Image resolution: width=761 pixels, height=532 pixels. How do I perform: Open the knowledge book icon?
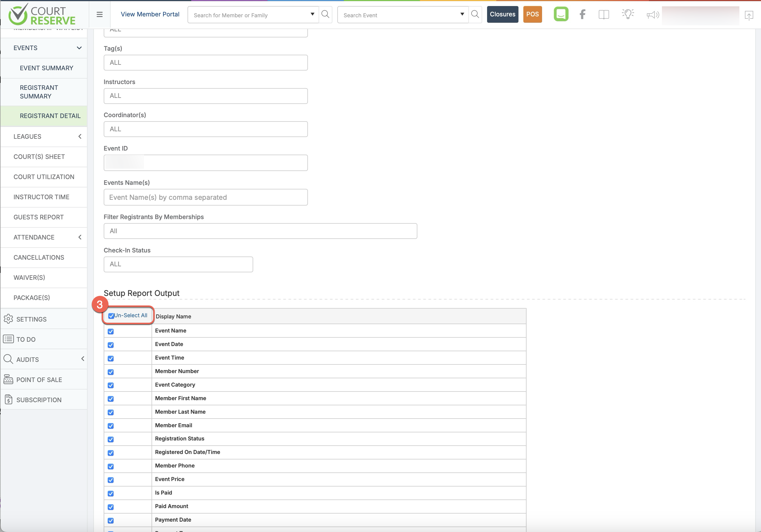coord(603,14)
